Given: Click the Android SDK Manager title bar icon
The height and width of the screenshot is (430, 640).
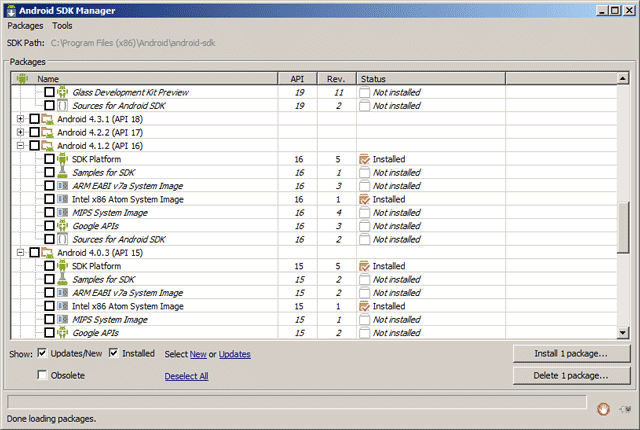Looking at the screenshot, I should tap(11, 11).
